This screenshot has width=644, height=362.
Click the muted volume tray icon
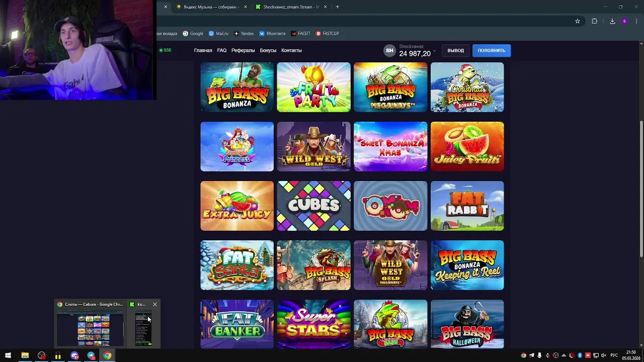pos(604,355)
